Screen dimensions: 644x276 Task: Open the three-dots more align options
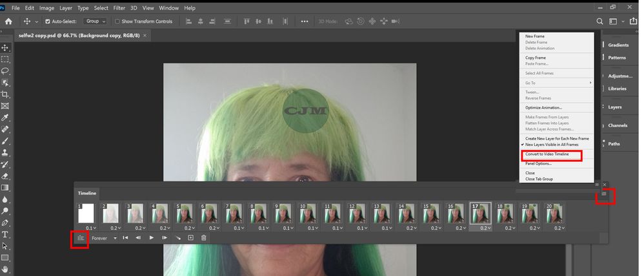(305, 21)
